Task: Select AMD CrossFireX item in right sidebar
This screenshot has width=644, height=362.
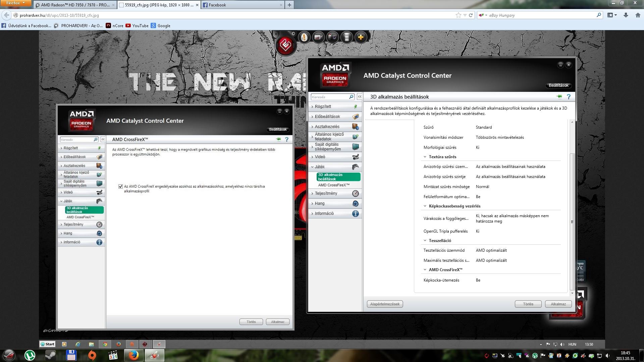Action: 334,185
